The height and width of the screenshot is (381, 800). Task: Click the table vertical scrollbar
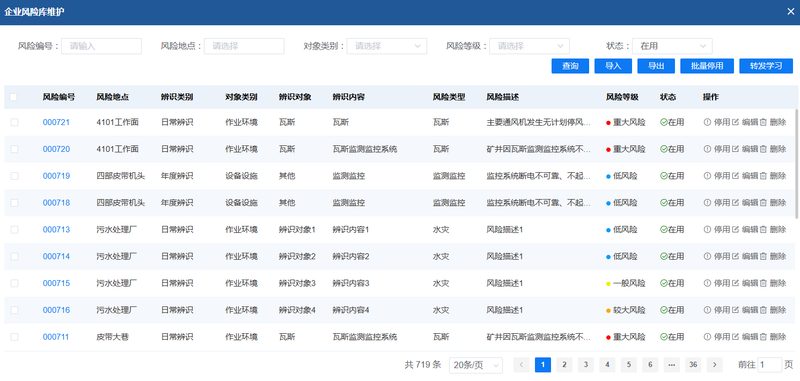tap(797, 163)
